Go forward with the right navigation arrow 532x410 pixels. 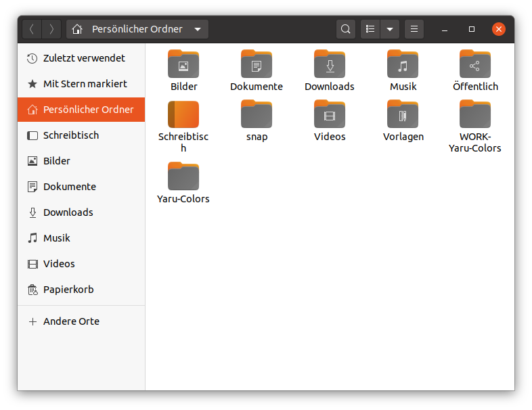coord(51,29)
